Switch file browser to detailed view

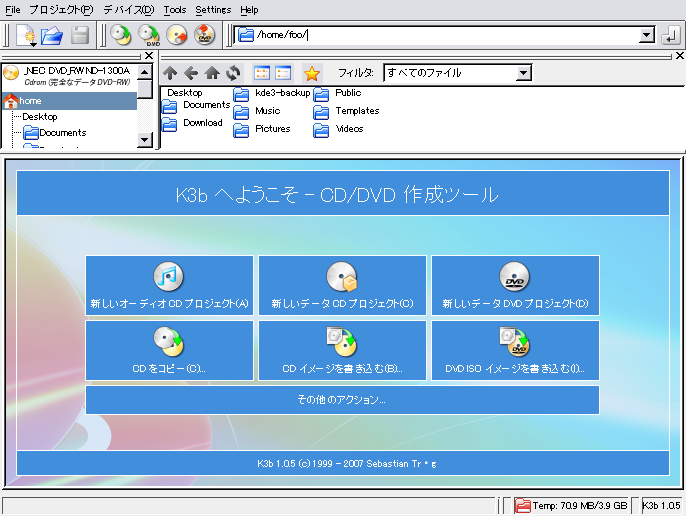[x=283, y=73]
